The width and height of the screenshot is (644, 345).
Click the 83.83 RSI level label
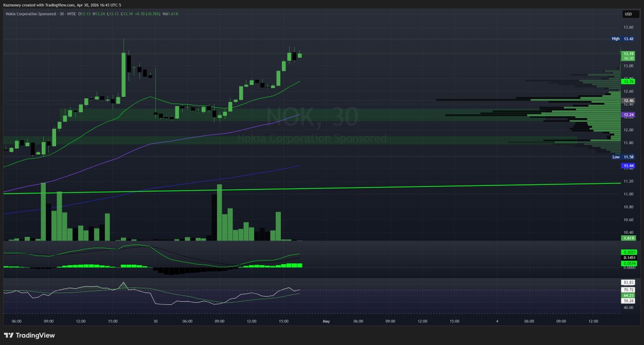pos(628,282)
